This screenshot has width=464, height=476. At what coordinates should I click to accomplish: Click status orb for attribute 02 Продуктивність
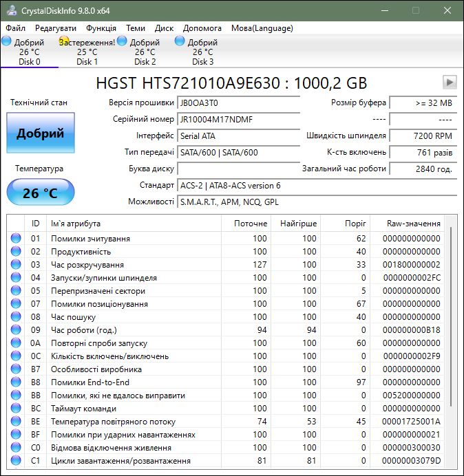click(16, 251)
